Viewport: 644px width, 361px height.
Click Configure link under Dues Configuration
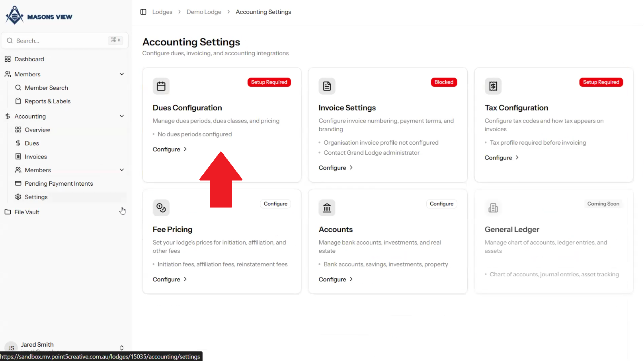(x=170, y=149)
